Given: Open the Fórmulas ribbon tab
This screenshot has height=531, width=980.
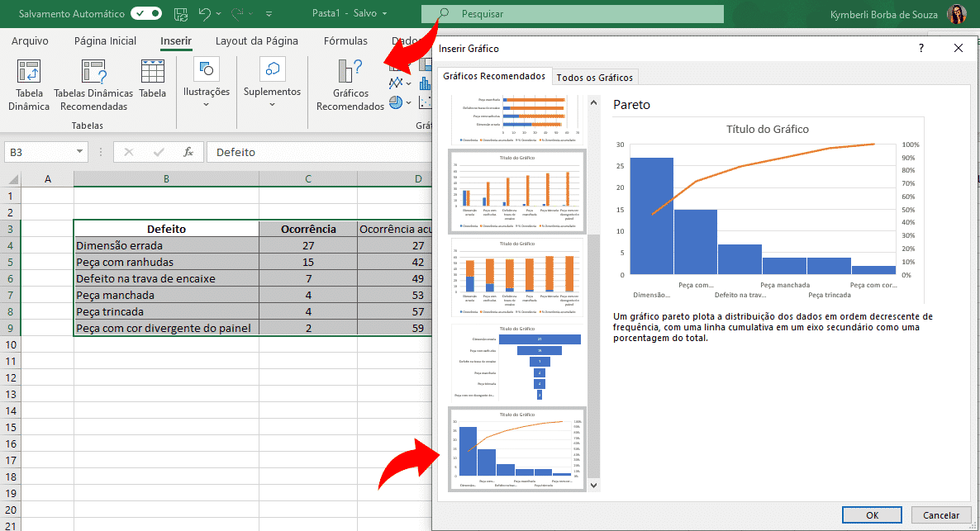Looking at the screenshot, I should click(x=345, y=40).
